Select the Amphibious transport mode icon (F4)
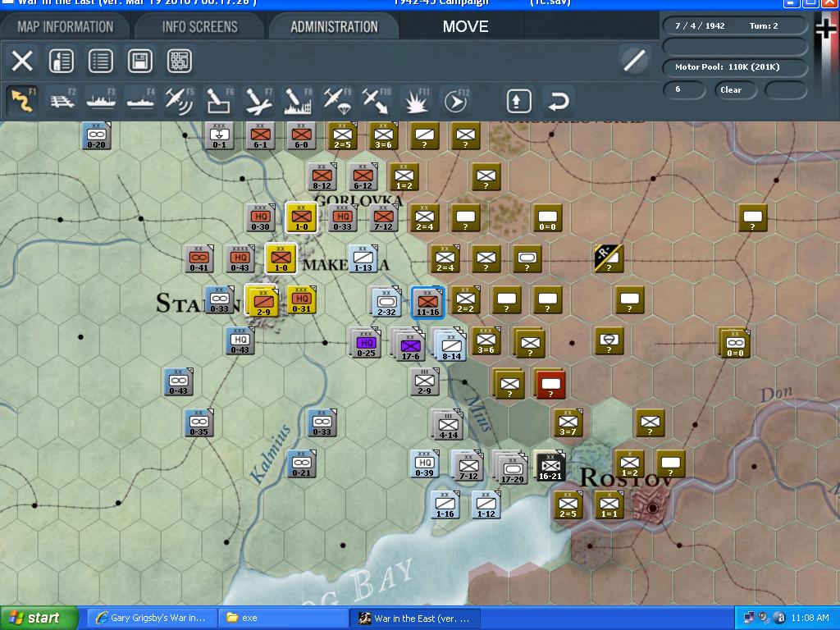 140,101
